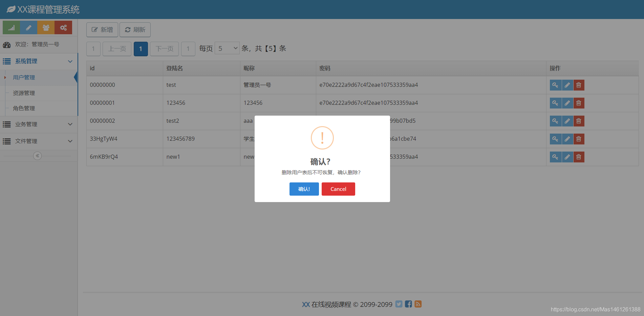Collapse the sidebar with the double-chevron icon
The image size is (644, 316).
pyautogui.click(x=38, y=156)
